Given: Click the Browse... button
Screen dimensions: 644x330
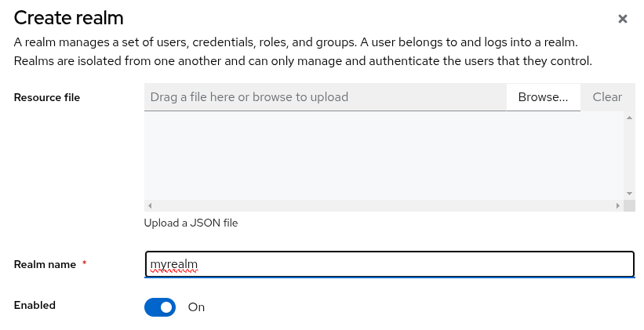Looking at the screenshot, I should point(543,97).
